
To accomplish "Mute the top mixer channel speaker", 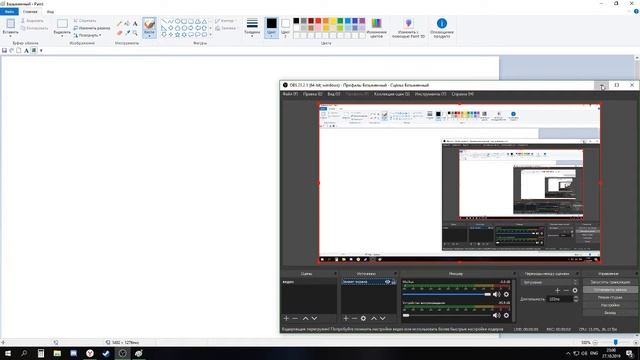I will 496,294.
